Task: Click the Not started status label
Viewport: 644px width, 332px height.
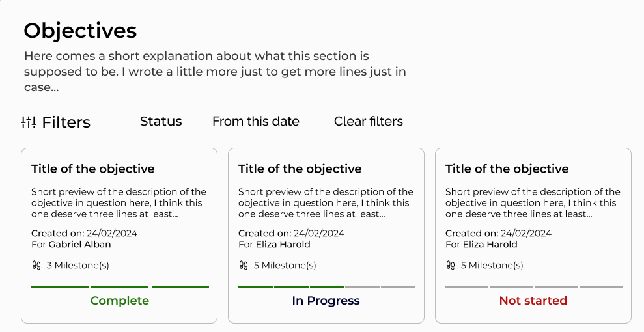Action: click(x=533, y=301)
